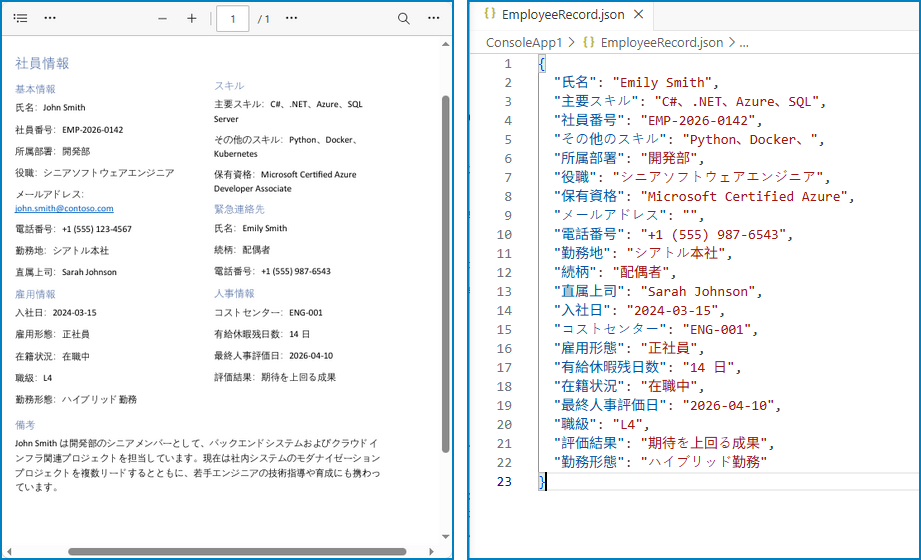Click the "ENG-001" JSON value
921x560 pixels.
pyautogui.click(x=717, y=330)
